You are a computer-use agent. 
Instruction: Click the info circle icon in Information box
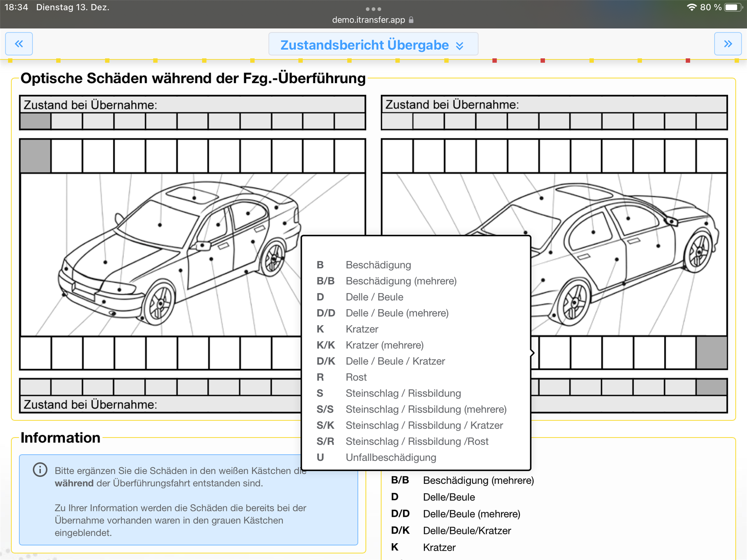click(x=40, y=470)
